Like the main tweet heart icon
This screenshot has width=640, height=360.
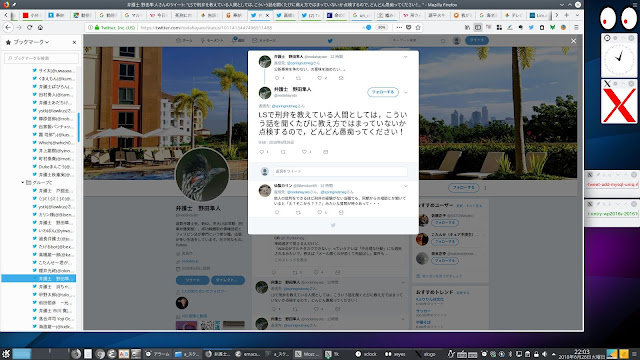pos(304,152)
